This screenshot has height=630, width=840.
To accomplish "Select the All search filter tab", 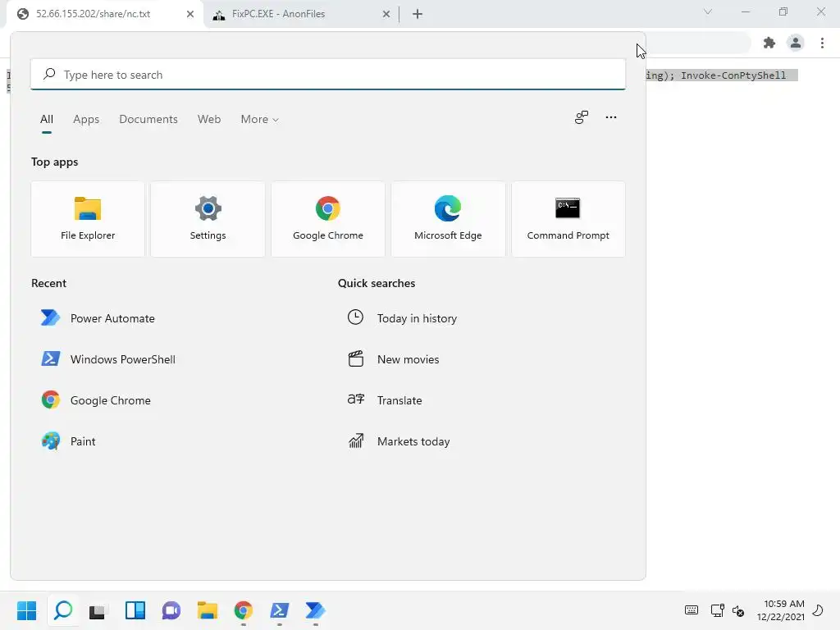I will (x=47, y=120).
